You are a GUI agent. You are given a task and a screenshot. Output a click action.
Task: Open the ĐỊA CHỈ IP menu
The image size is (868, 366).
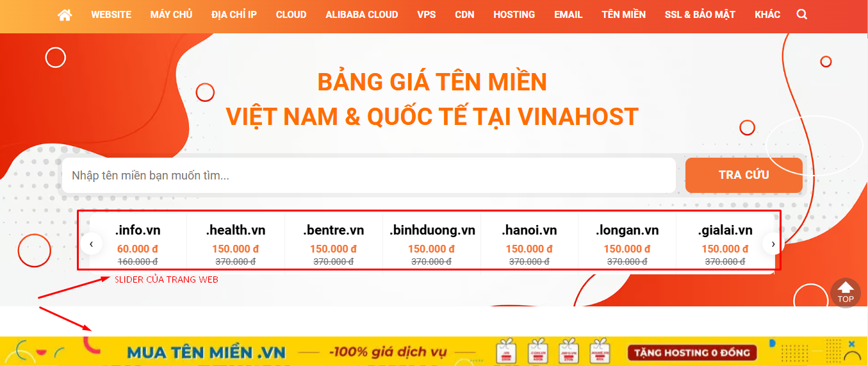(x=234, y=14)
